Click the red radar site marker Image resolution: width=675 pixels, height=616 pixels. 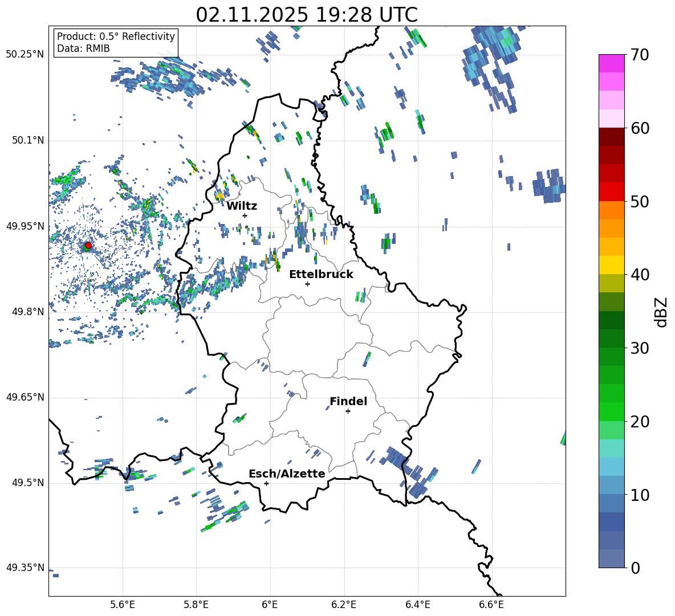point(88,245)
